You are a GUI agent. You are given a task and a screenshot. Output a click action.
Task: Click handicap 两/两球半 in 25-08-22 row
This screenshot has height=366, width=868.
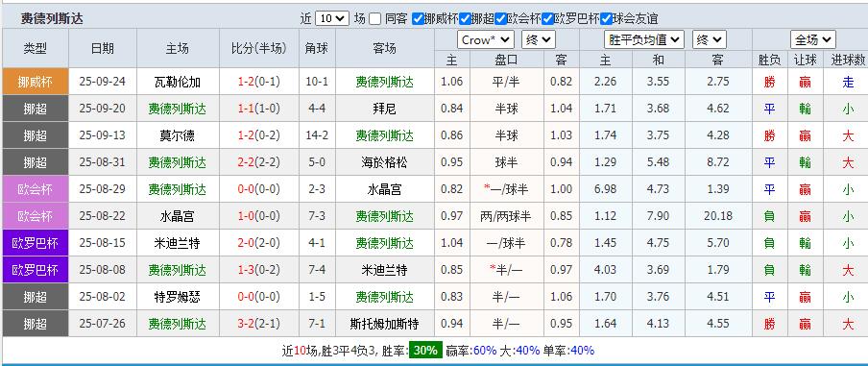pos(506,216)
